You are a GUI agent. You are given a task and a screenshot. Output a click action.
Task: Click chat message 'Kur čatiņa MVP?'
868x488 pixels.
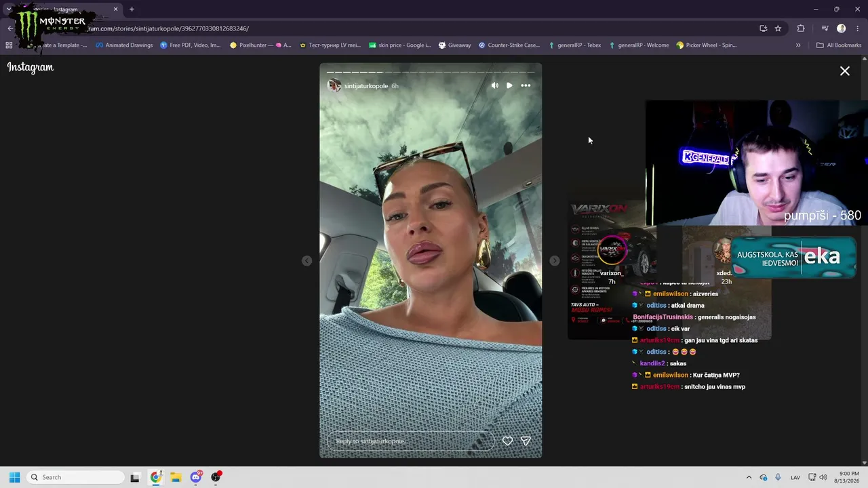point(716,375)
